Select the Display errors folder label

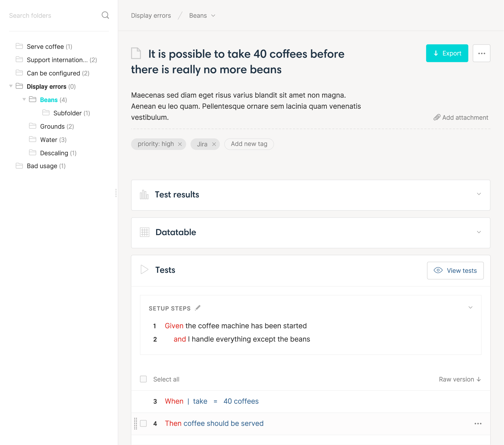(x=47, y=87)
